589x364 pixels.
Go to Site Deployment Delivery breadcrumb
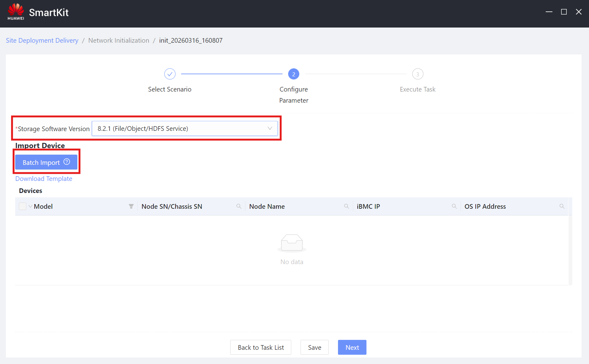tap(42, 41)
